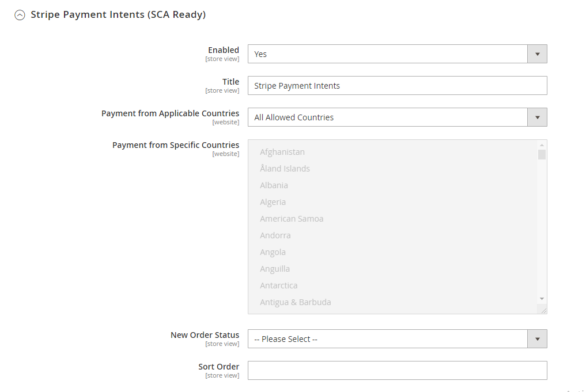Click the country list scroll up arrow
The width and height of the screenshot is (586, 392).
coord(542,145)
